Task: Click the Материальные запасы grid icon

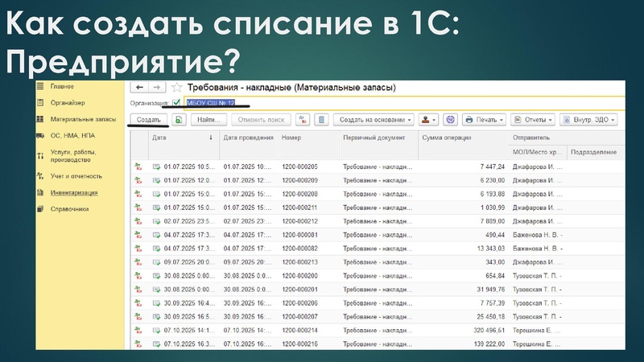Action: click(x=39, y=119)
